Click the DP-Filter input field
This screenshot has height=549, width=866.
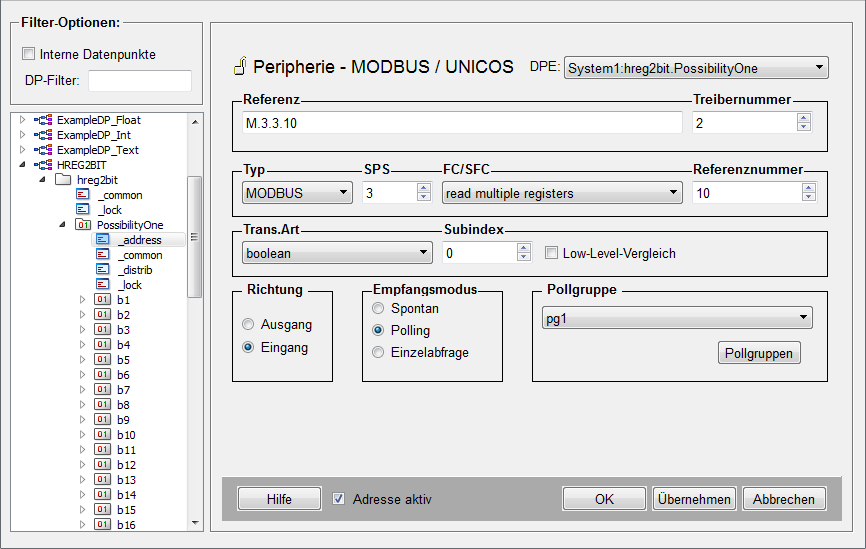(x=139, y=81)
